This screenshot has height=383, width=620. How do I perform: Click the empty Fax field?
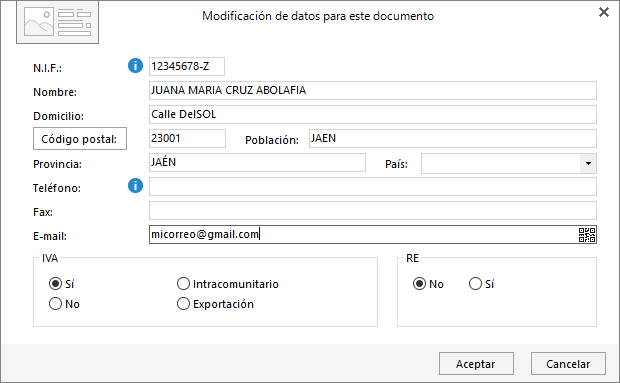(x=373, y=211)
